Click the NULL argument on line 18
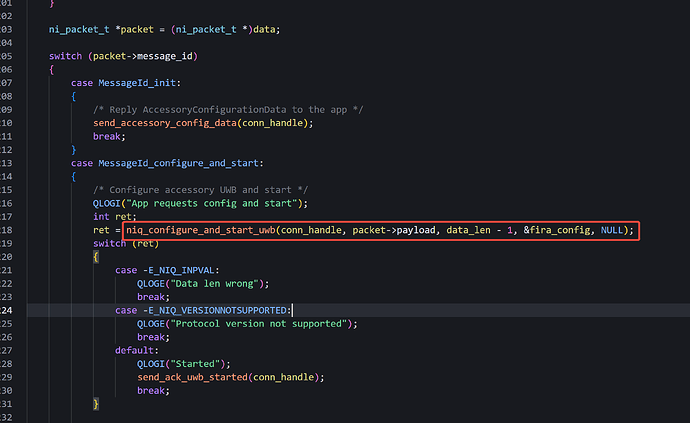Image resolution: width=690 pixels, height=423 pixels. pos(613,230)
